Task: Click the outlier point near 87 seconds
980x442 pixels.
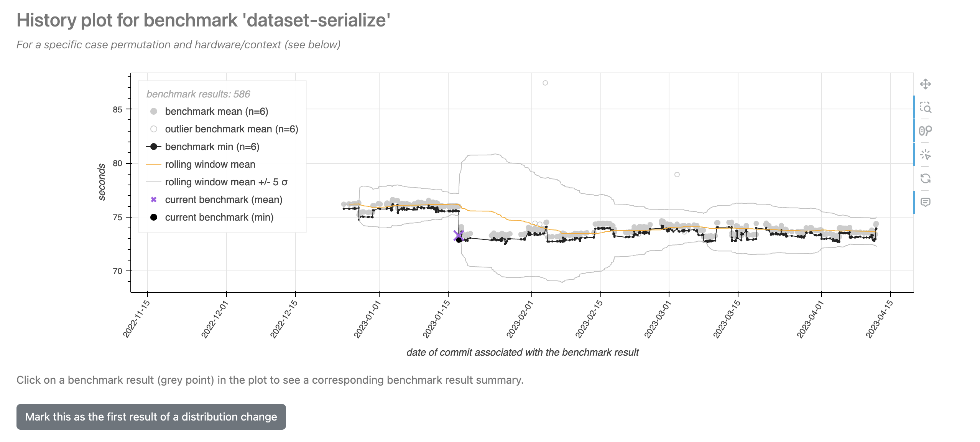Action: (545, 83)
